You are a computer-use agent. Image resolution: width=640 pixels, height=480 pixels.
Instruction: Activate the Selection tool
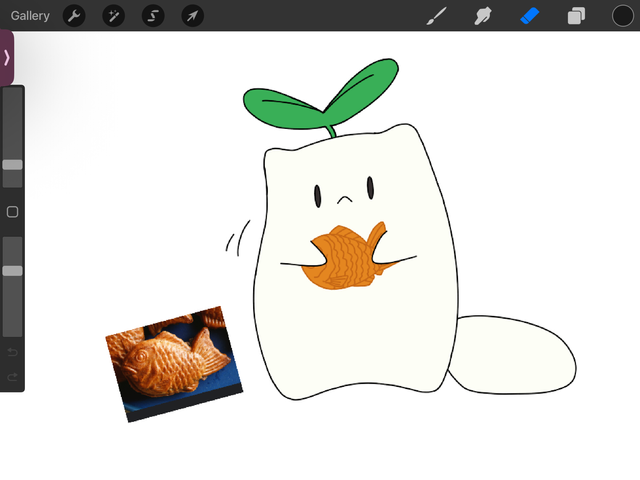[153, 16]
